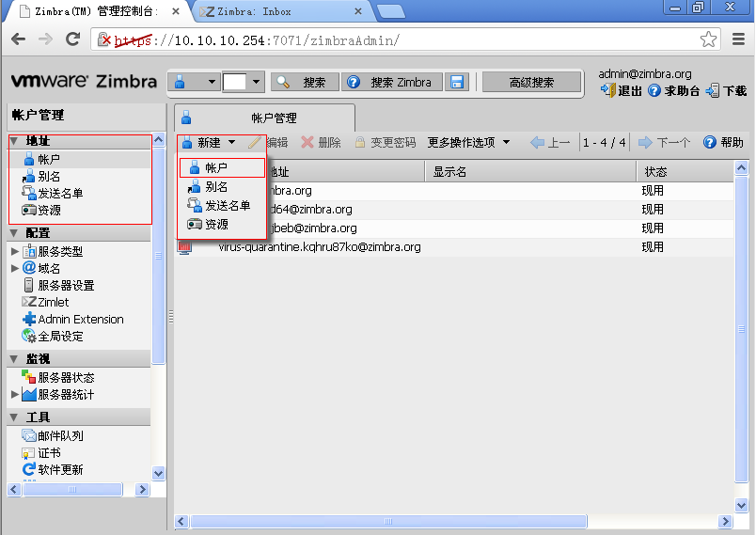Expand the 域名 tree node
The height and width of the screenshot is (535, 756).
coord(14,268)
